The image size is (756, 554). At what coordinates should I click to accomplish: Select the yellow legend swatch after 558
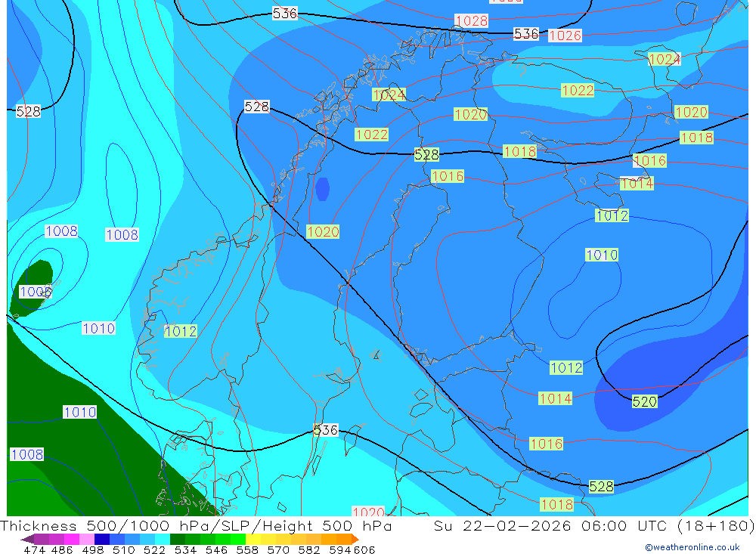253,539
